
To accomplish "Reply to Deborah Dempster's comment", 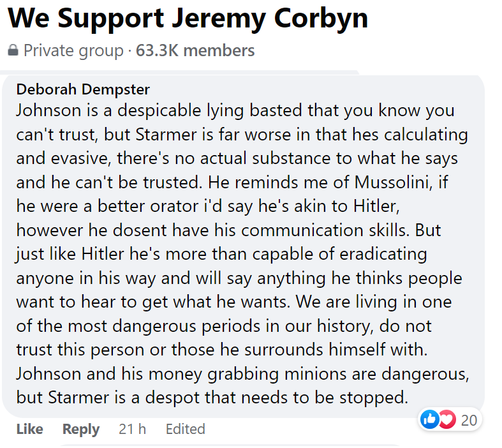I will (81, 429).
